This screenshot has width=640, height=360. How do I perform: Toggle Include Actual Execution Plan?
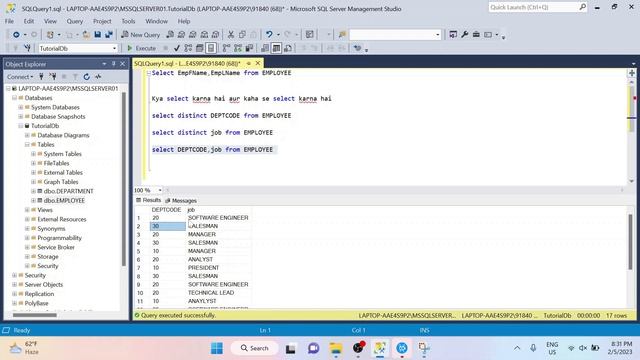227,48
